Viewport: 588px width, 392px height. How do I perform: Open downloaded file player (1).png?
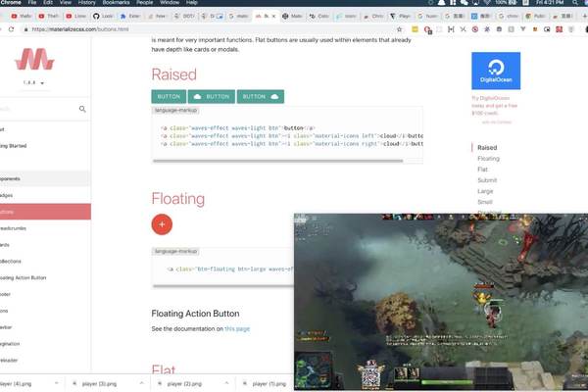269,384
